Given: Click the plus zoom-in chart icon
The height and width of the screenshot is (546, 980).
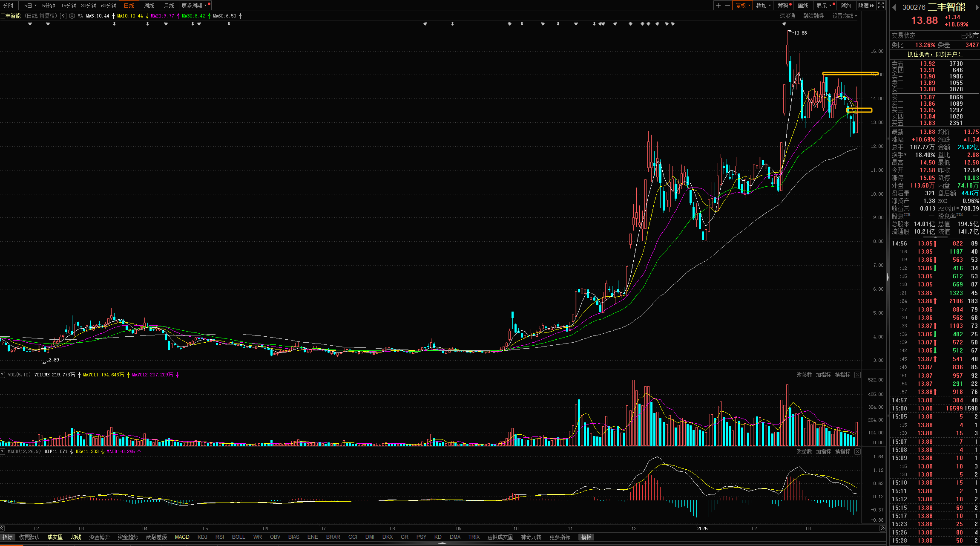Looking at the screenshot, I should pos(718,6).
